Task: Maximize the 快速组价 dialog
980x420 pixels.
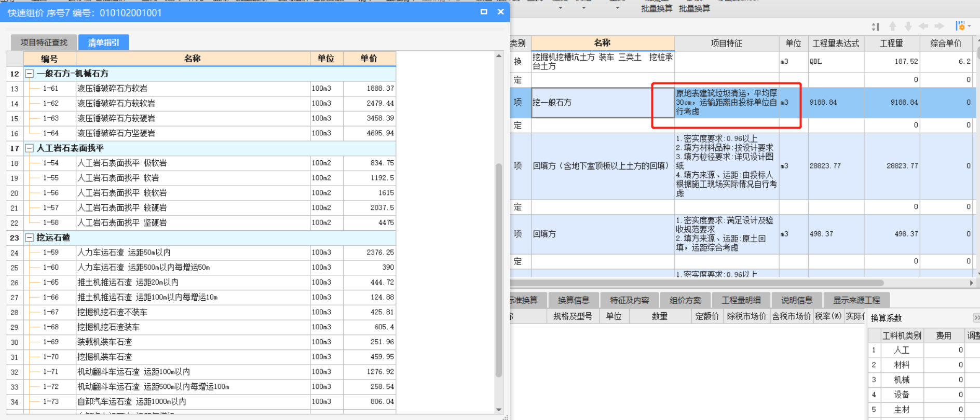Action: 484,12
